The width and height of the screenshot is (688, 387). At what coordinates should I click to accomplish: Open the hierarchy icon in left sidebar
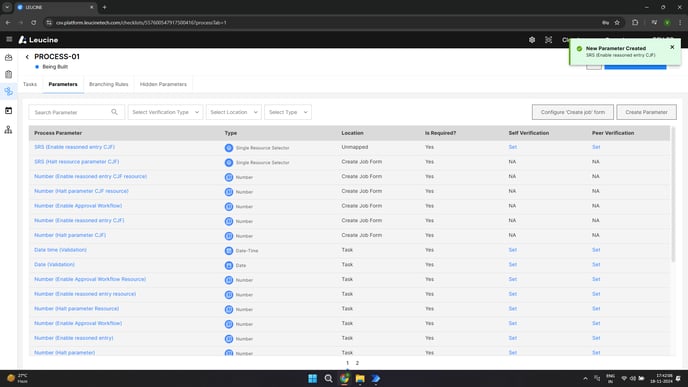pos(8,129)
